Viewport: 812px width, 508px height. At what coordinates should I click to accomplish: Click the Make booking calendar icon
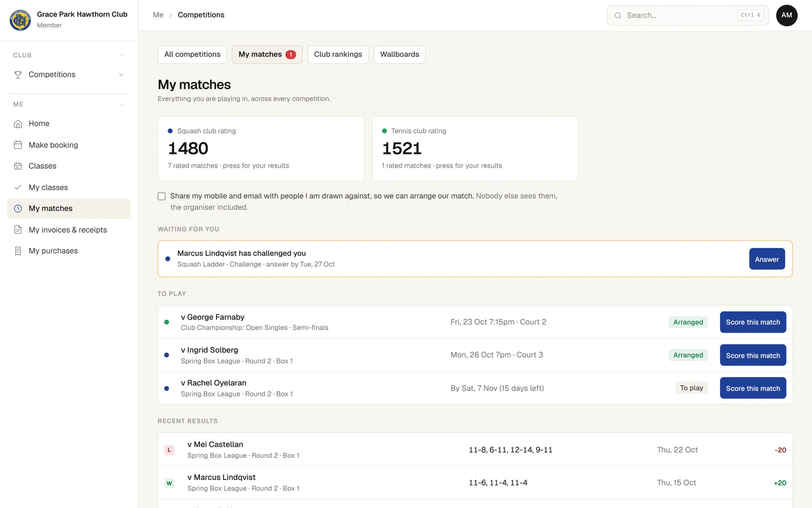[18, 145]
